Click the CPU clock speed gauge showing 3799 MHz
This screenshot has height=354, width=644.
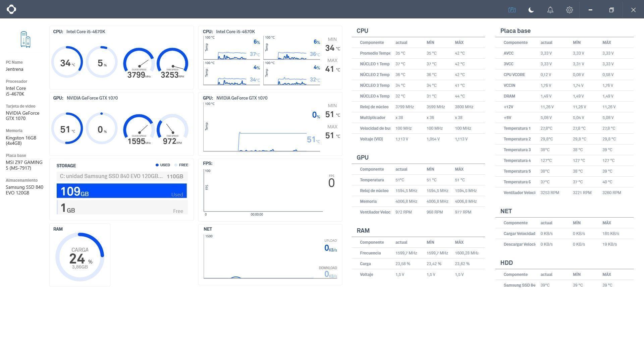point(139,63)
